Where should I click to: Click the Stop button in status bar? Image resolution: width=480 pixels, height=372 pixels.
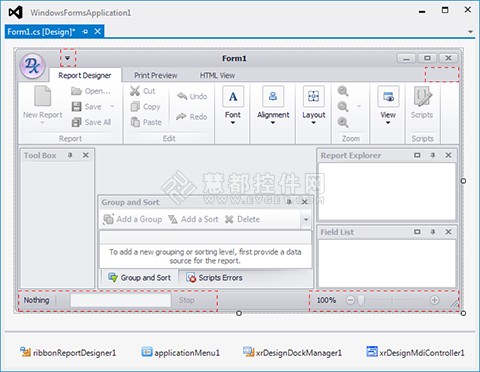(x=186, y=300)
